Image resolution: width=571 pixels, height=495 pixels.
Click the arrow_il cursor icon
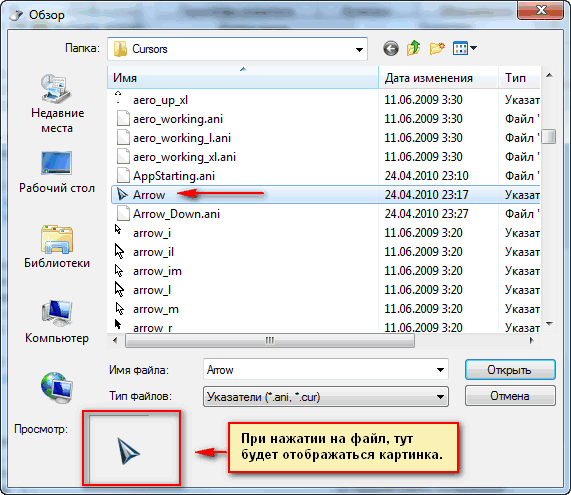pyautogui.click(x=119, y=251)
